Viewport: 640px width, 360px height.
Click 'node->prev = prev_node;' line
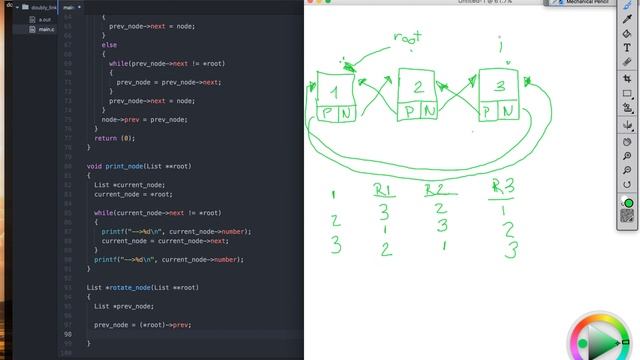point(144,120)
